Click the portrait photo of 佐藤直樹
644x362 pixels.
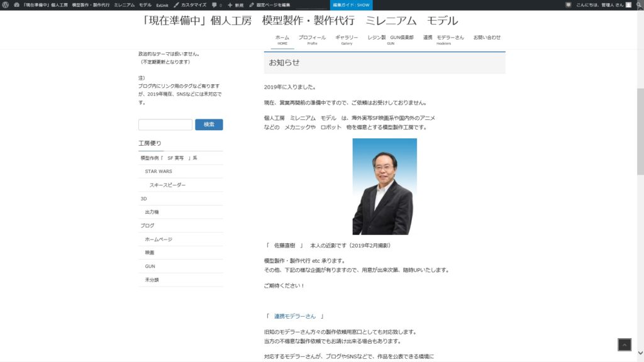point(384,186)
